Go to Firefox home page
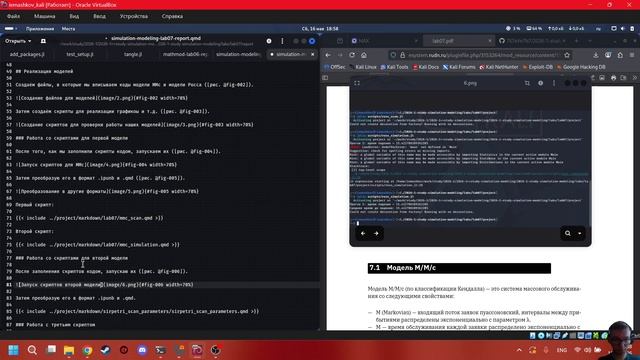The height and width of the screenshot is (360, 640). pyautogui.click(x=364, y=55)
